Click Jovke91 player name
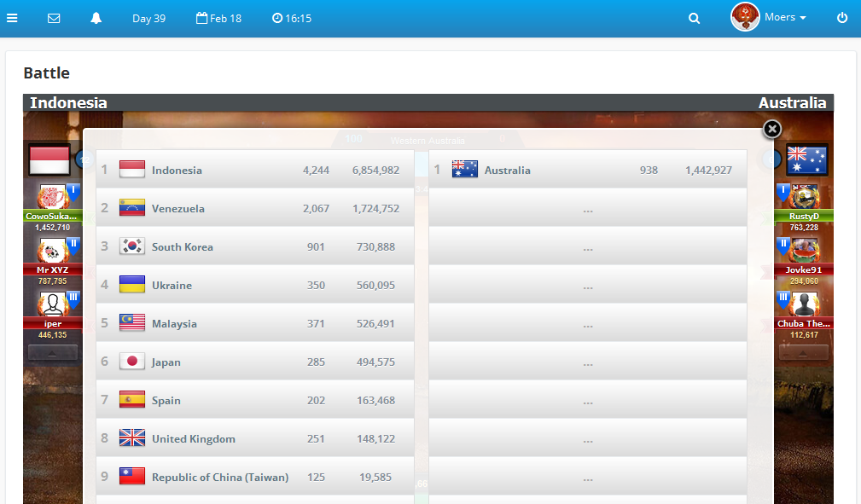 [x=804, y=269]
